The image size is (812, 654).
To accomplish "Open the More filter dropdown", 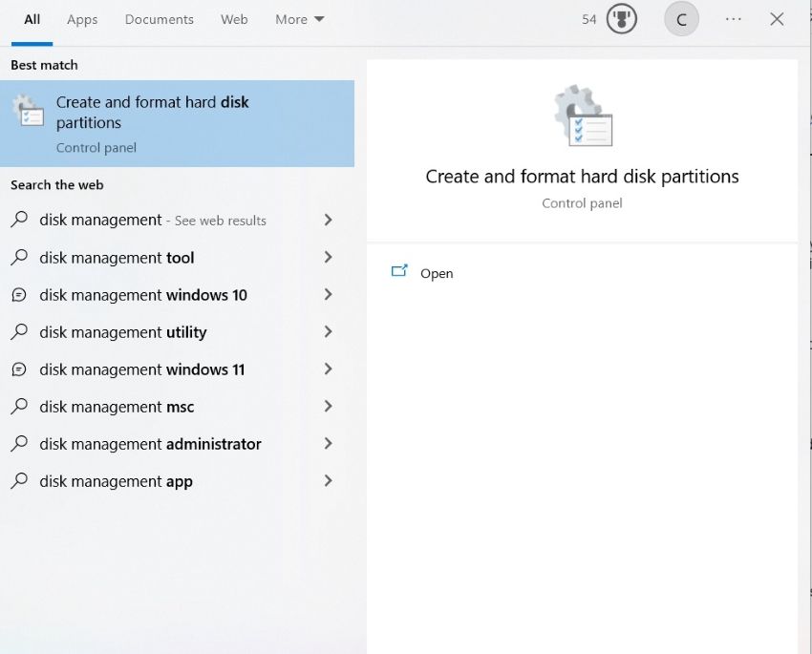I will (300, 19).
